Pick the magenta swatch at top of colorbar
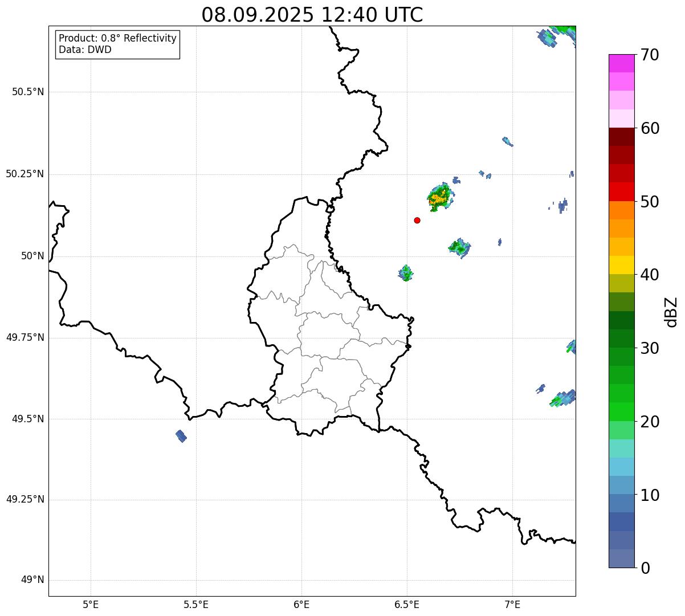 pyautogui.click(x=621, y=63)
